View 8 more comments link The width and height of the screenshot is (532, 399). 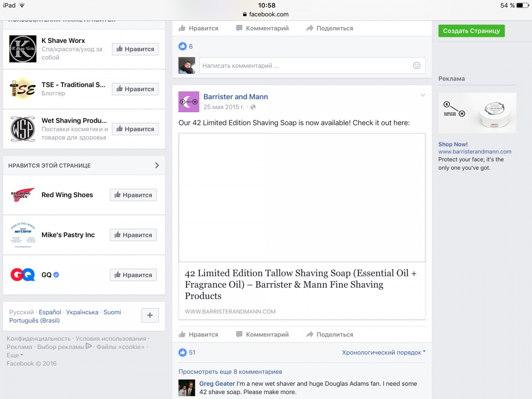pyautogui.click(x=230, y=372)
